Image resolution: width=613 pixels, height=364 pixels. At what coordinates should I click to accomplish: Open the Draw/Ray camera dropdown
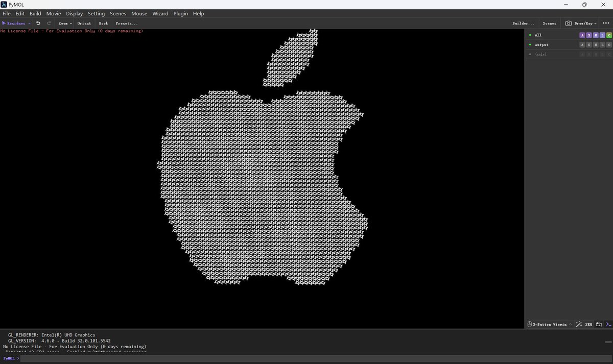point(581,23)
